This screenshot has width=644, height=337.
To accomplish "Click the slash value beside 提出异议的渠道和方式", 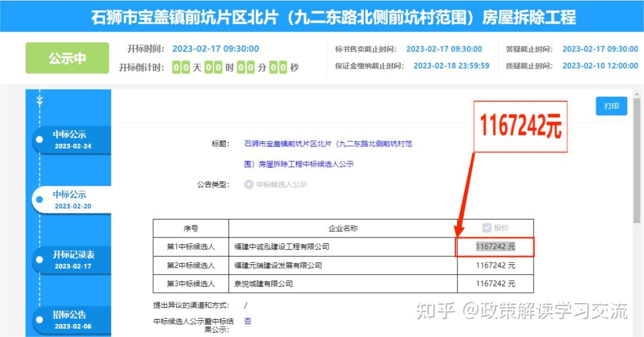I will [x=246, y=305].
